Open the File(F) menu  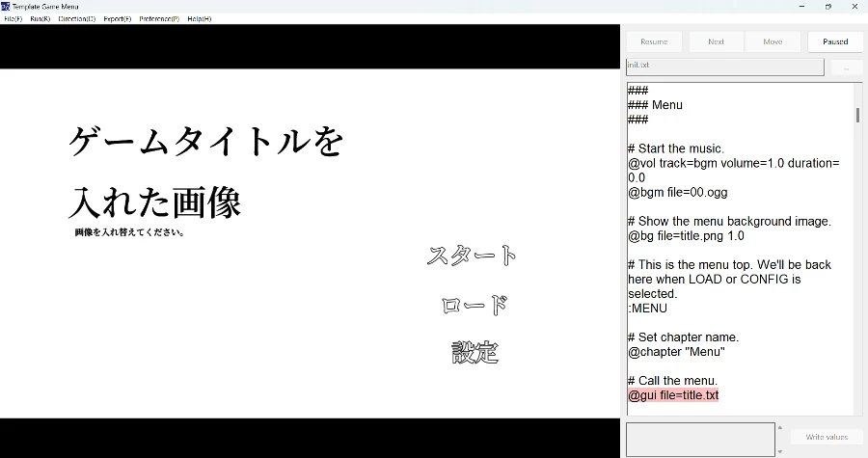pos(13,19)
